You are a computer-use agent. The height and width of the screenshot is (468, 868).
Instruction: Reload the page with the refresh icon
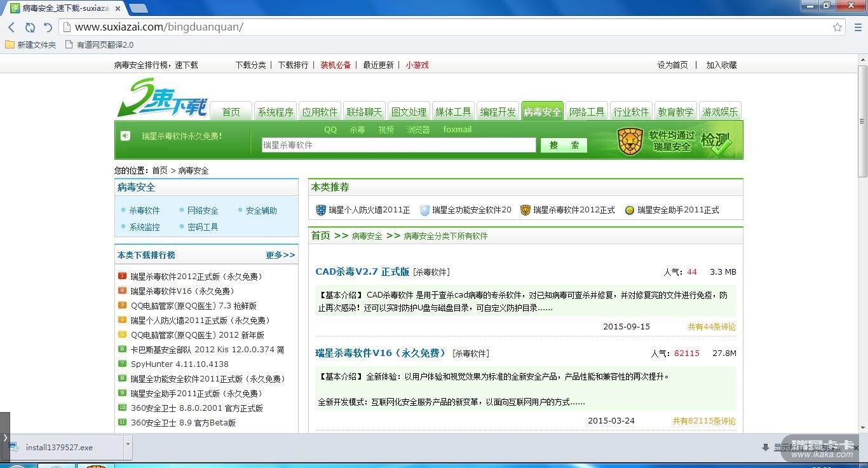click(x=30, y=27)
